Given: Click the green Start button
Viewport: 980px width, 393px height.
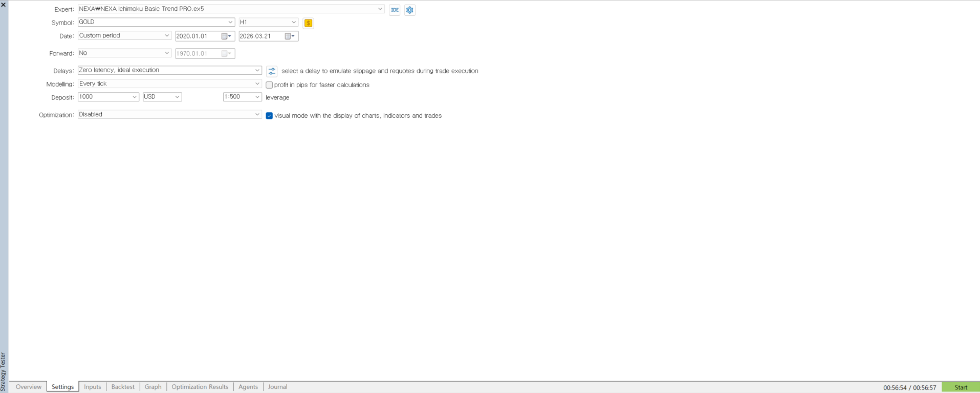Looking at the screenshot, I should click(x=961, y=387).
